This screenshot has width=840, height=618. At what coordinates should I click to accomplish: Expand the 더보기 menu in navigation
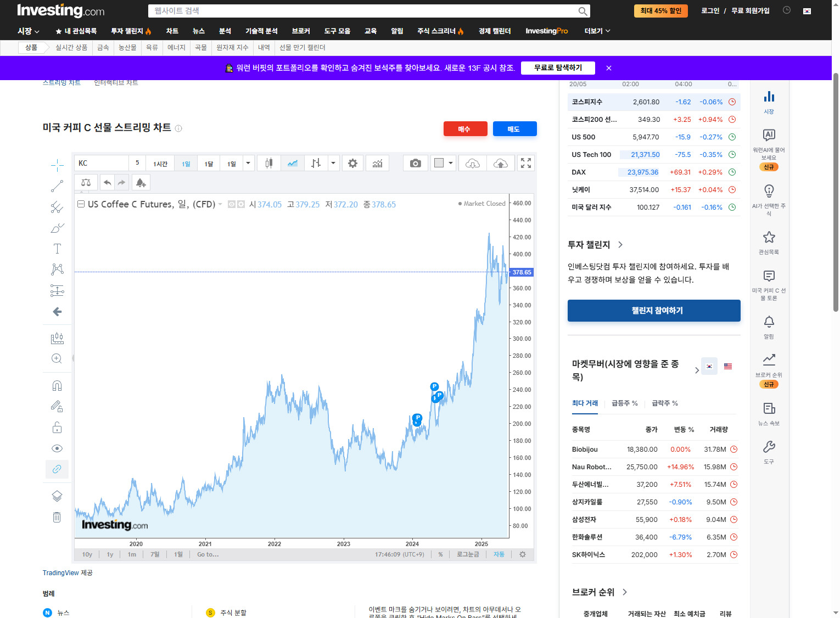click(x=597, y=31)
